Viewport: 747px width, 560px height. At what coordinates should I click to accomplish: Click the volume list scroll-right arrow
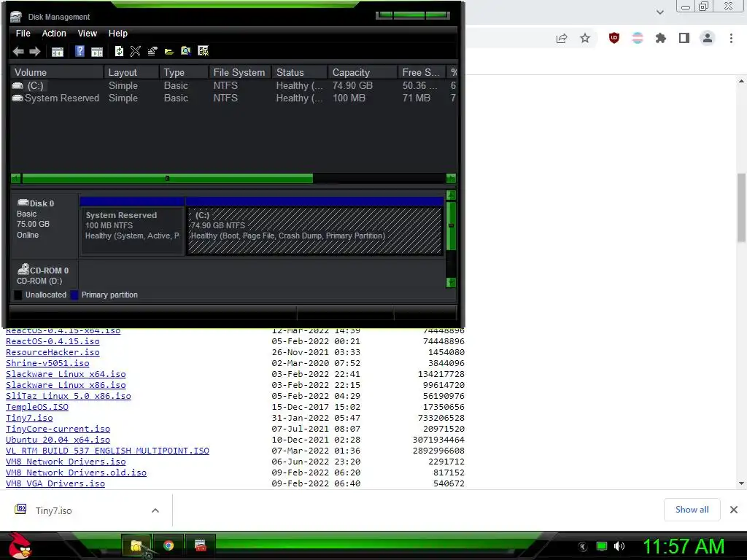pos(451,179)
